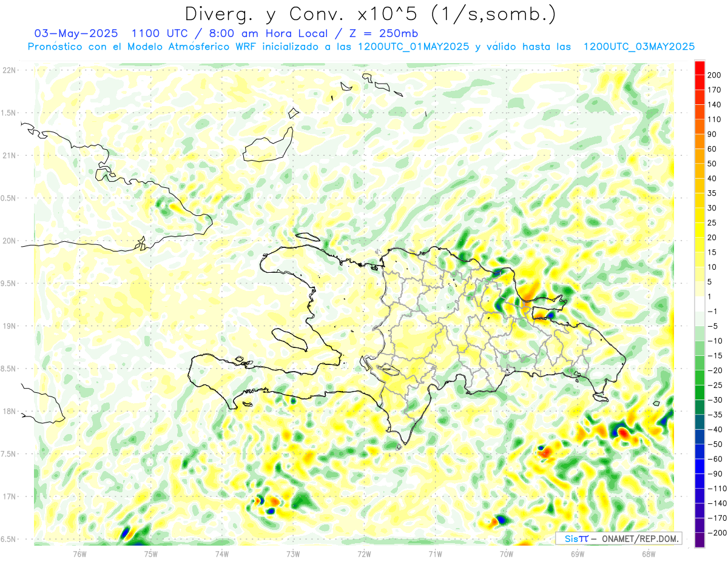
Task: Click the '1.5N' latitude tick label
Action: (8, 113)
